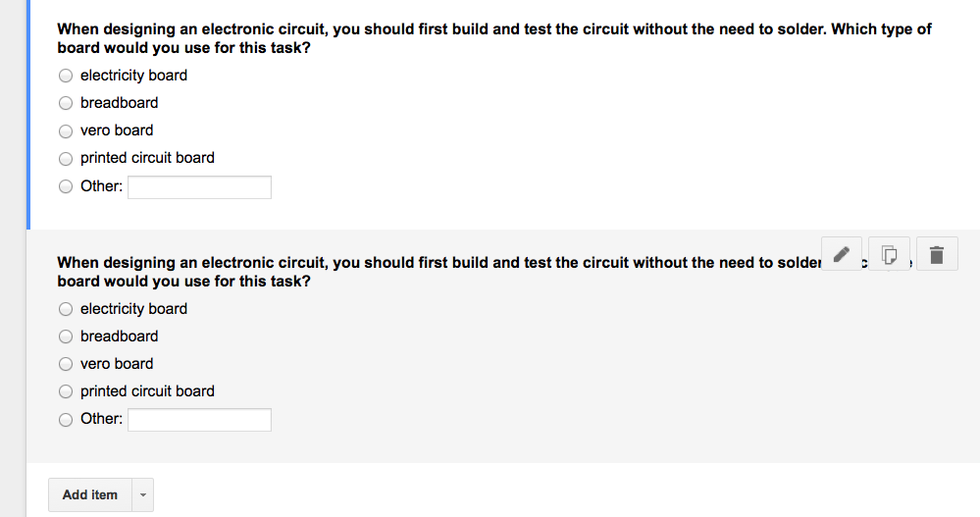Screen dimensions: 980x517
Task: Select 'Other' radio in first question
Action: pos(66,186)
